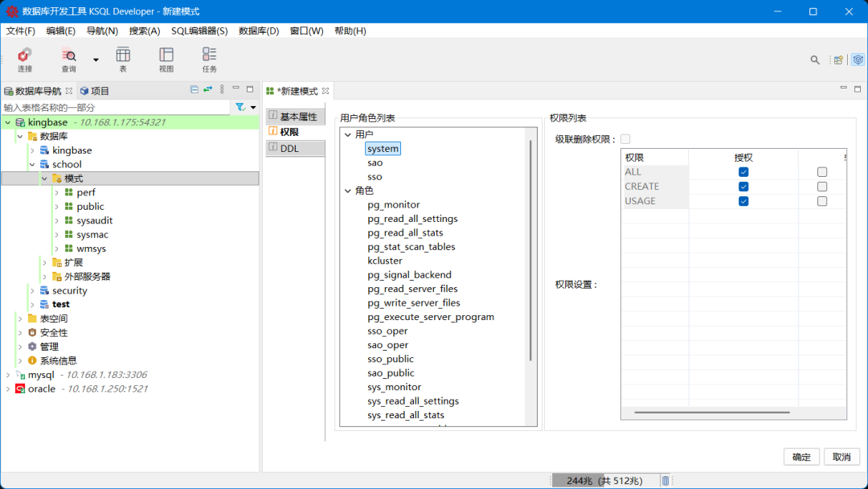
Task: Uncheck 授权 for CREATE privilege
Action: 743,187
